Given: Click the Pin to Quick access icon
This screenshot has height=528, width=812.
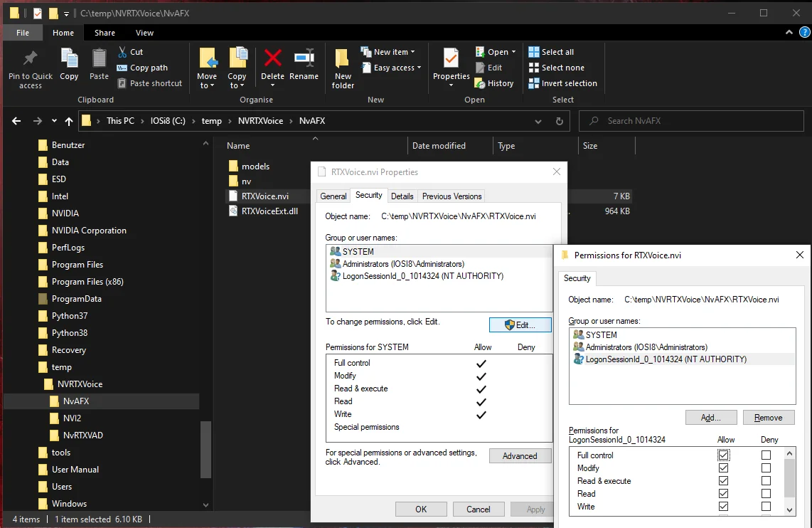Looking at the screenshot, I should [30, 58].
